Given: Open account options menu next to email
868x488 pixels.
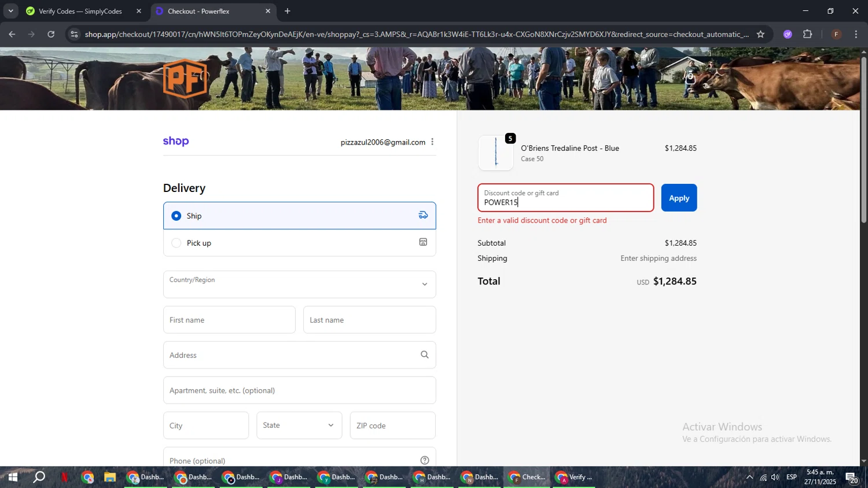Looking at the screenshot, I should pos(432,142).
